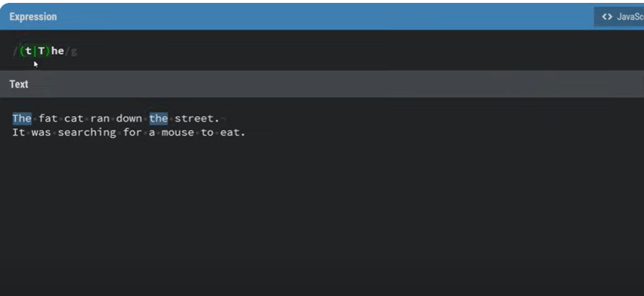Click the 'he' literal in the expression

tap(57, 51)
